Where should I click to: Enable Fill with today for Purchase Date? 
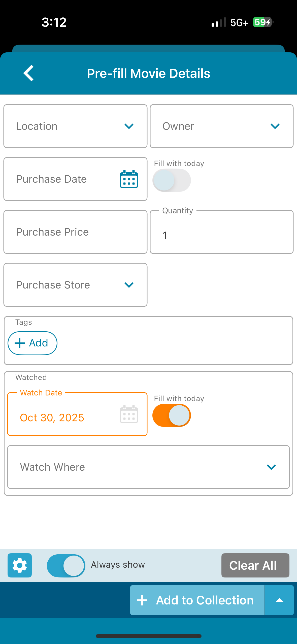(x=172, y=180)
